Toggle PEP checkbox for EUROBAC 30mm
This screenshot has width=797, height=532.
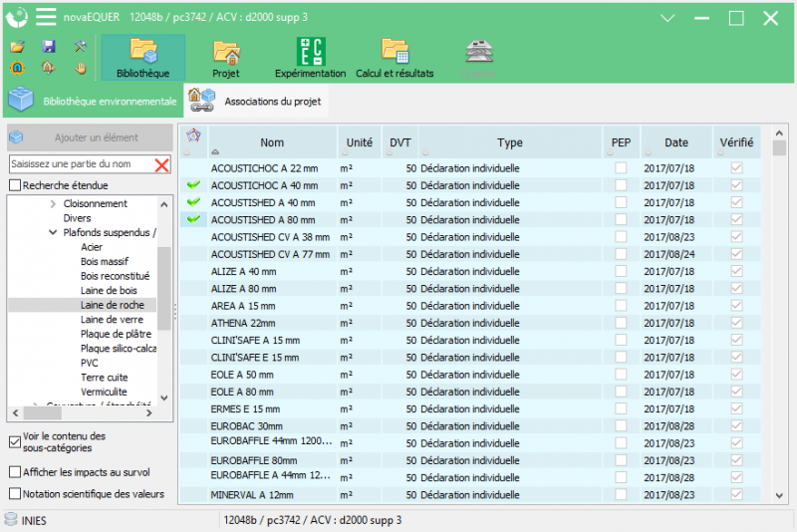(x=621, y=425)
